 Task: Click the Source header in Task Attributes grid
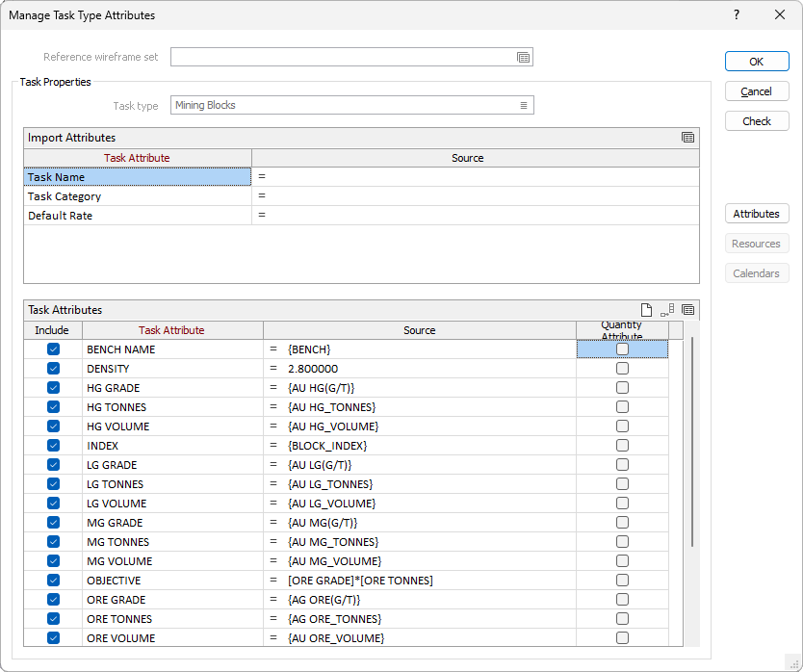point(420,330)
